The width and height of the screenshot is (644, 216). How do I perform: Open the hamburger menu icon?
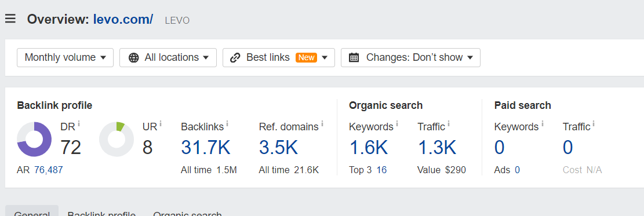pyautogui.click(x=10, y=19)
